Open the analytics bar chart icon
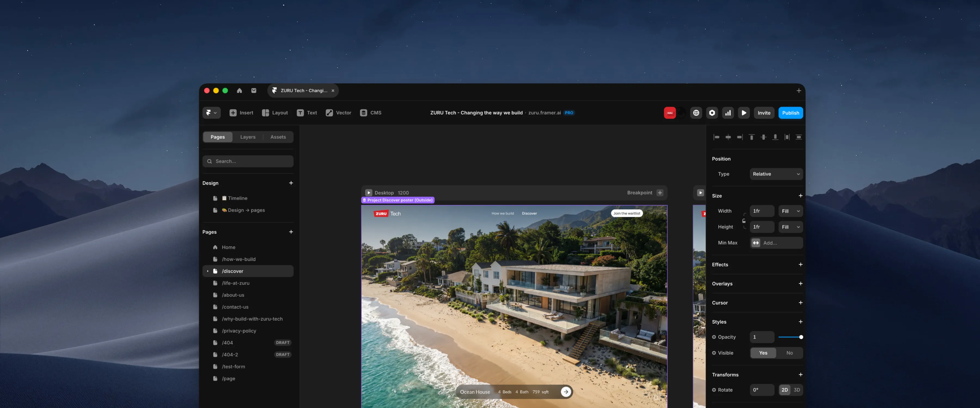Image resolution: width=980 pixels, height=408 pixels. [x=728, y=113]
